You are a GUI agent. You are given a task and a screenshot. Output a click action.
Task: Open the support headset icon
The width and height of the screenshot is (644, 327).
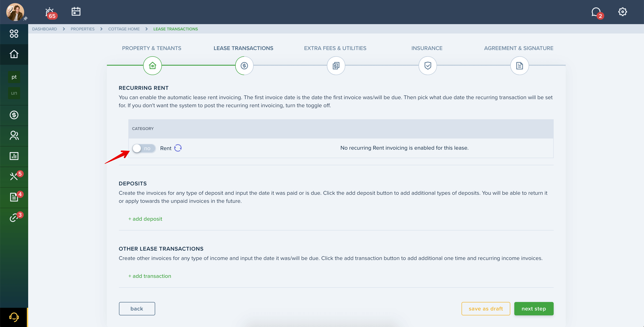[x=14, y=317]
